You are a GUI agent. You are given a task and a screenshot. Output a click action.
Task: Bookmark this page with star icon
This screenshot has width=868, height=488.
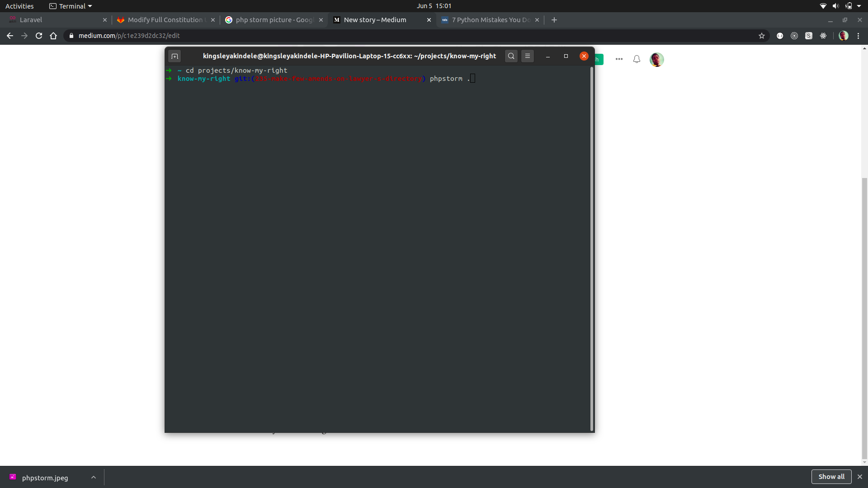[x=762, y=36]
